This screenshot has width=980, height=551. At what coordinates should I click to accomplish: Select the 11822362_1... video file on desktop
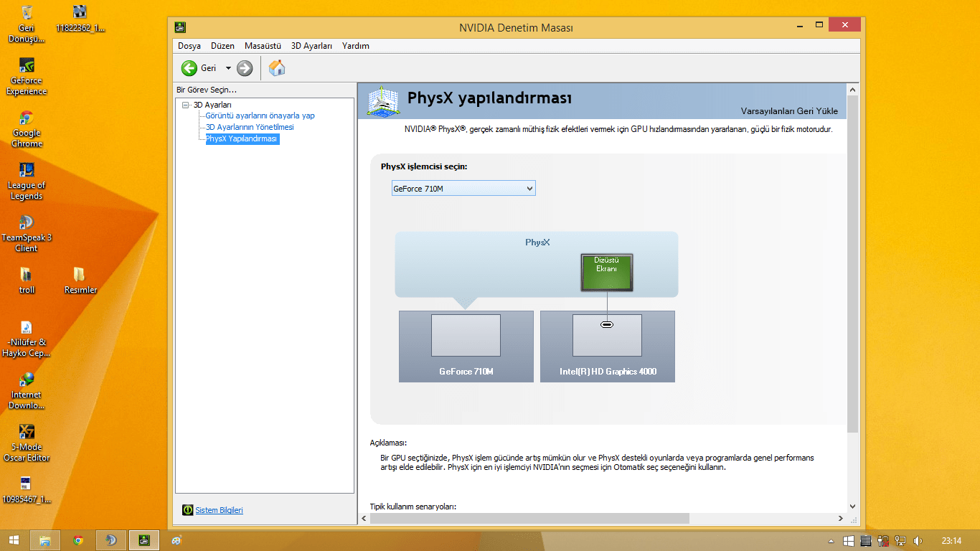pyautogui.click(x=80, y=18)
